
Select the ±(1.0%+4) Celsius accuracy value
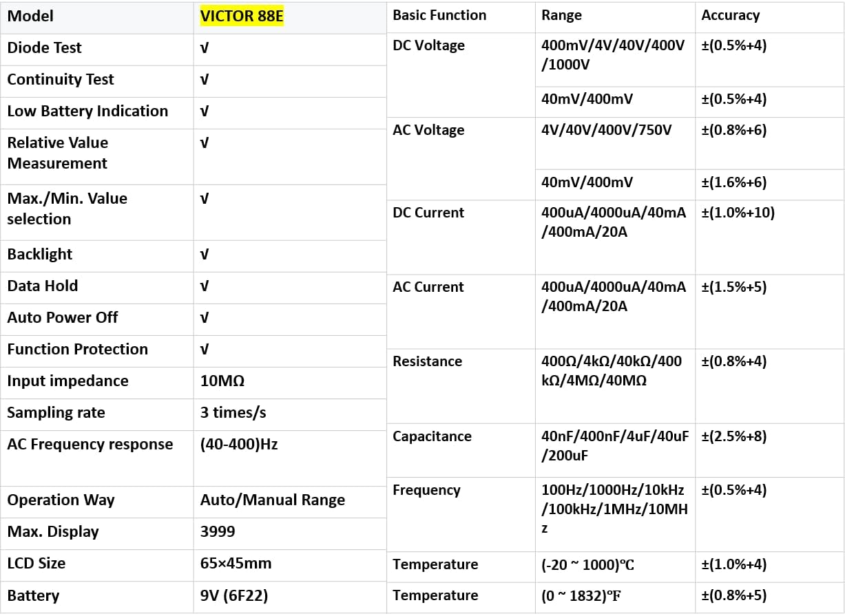(x=734, y=565)
